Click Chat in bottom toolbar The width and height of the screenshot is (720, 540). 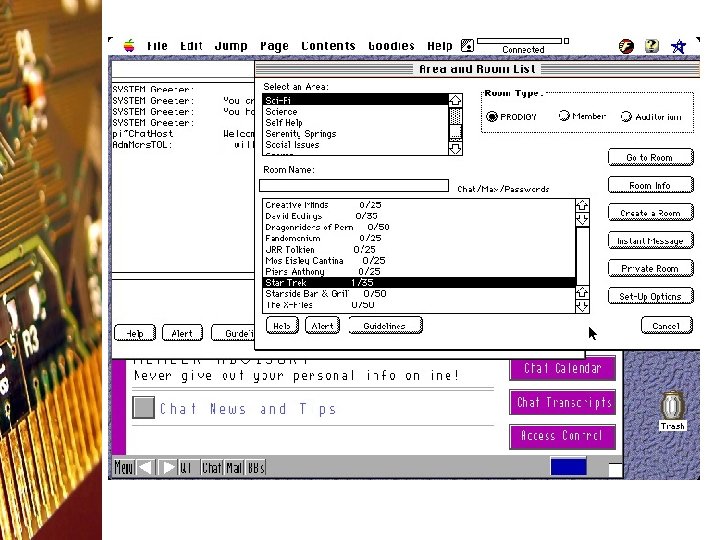[x=212, y=467]
